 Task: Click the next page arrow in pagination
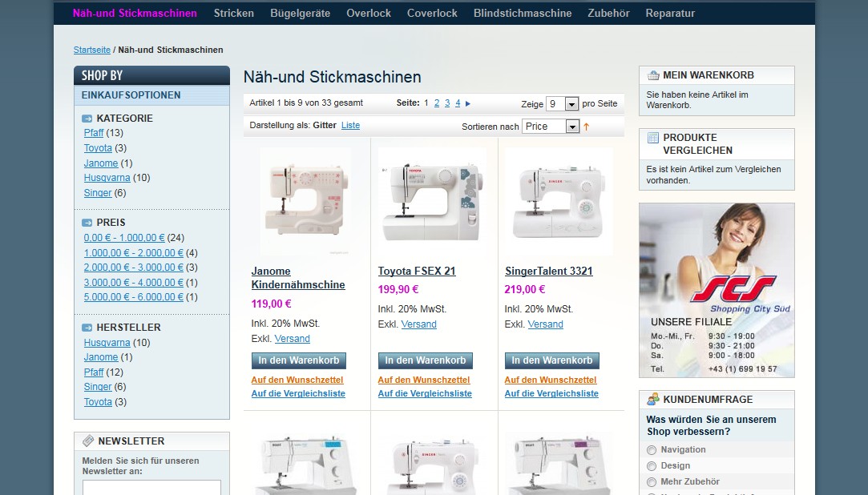coord(468,103)
